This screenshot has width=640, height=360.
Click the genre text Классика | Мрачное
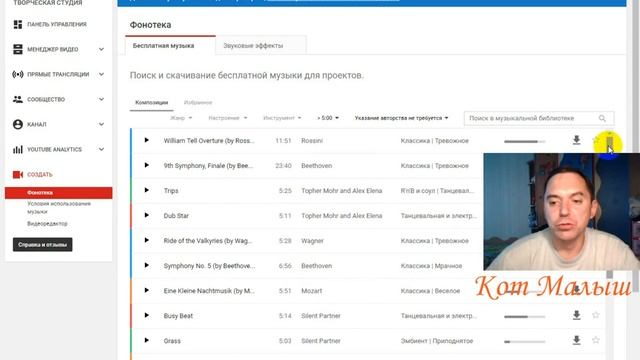click(x=431, y=266)
